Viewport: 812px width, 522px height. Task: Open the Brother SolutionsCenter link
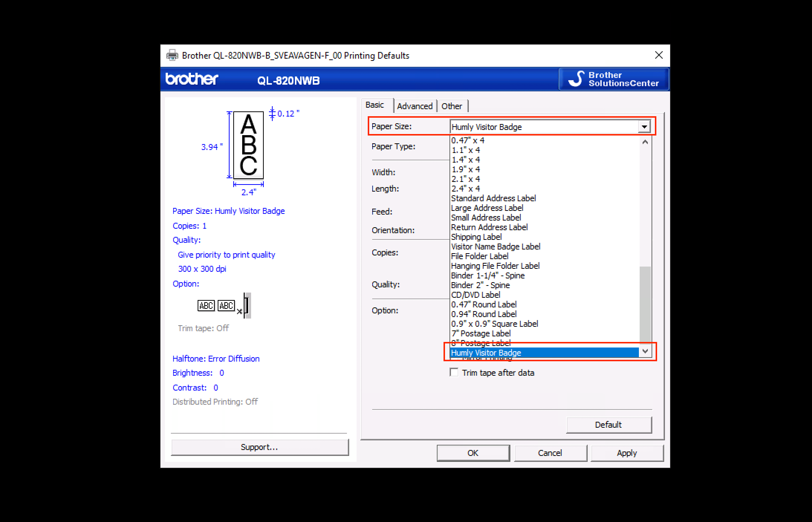pos(614,79)
